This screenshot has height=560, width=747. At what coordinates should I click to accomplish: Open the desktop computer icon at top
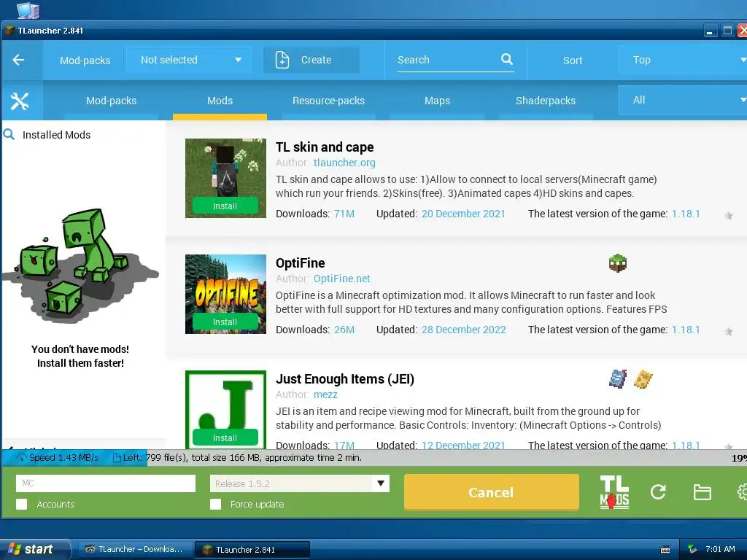click(x=28, y=9)
